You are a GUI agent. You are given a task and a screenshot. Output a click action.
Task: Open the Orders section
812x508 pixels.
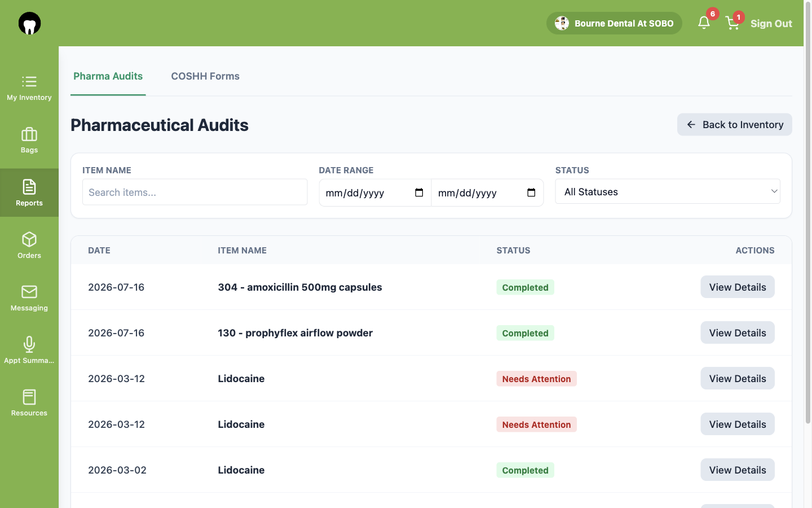pyautogui.click(x=29, y=246)
